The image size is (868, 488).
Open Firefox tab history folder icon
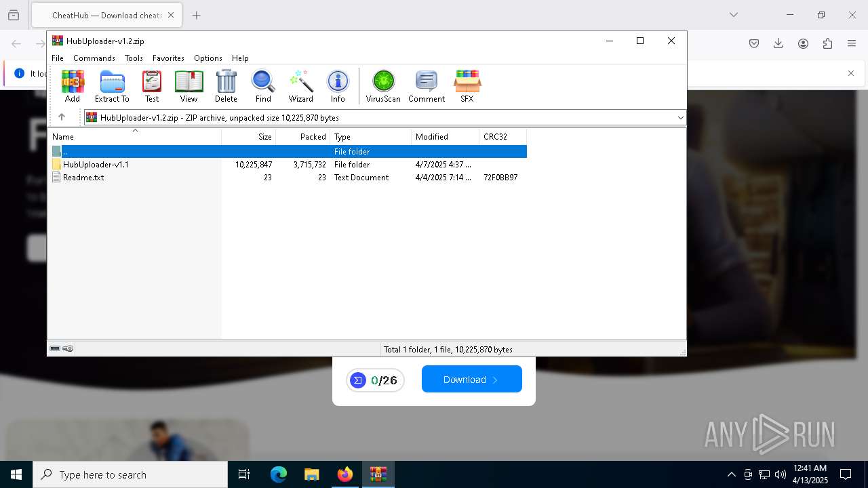14,15
